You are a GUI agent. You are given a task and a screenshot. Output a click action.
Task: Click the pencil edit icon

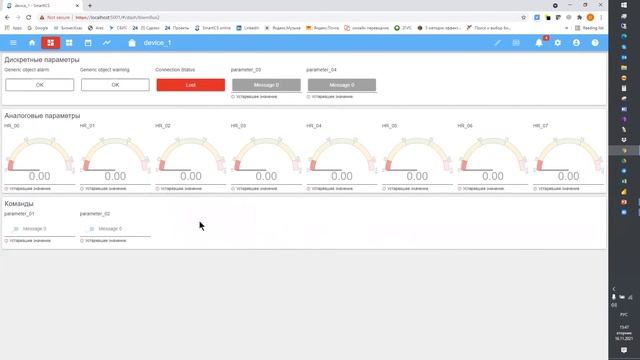[497, 43]
